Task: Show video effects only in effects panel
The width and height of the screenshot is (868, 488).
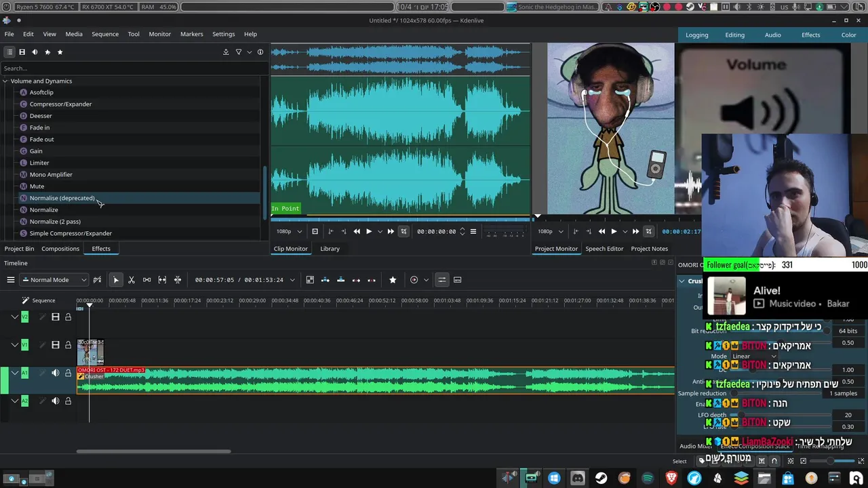Action: pos(22,52)
